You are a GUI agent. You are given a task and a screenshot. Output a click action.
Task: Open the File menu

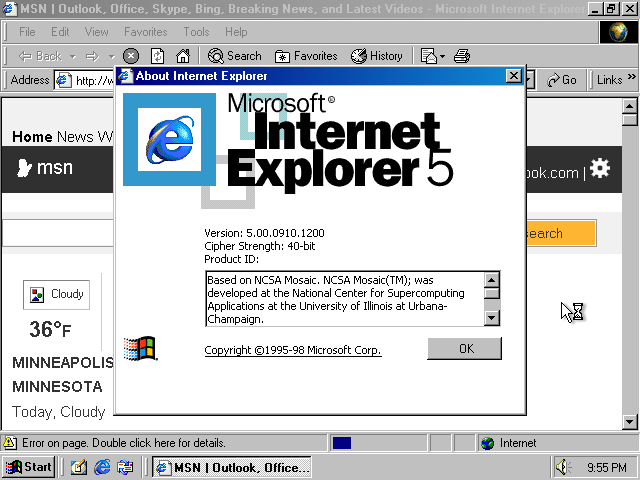coord(27,32)
